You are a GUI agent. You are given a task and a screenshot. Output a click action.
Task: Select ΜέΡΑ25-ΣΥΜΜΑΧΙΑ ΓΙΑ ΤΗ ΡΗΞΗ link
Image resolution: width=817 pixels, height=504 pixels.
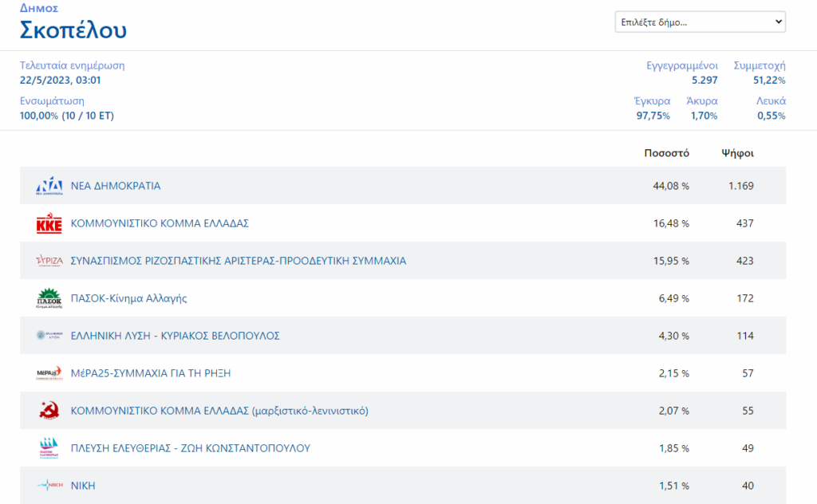pos(151,373)
